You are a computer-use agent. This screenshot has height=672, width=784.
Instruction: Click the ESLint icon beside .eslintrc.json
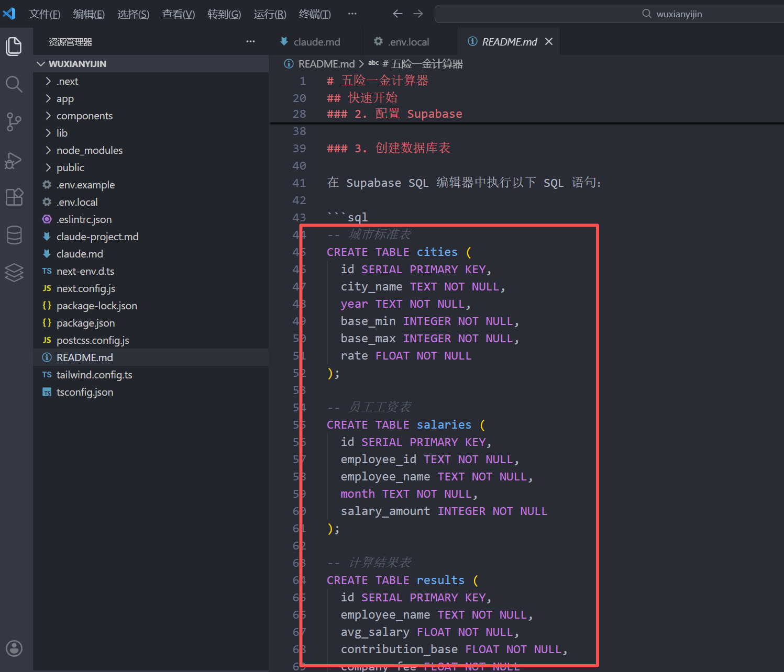tap(47, 219)
